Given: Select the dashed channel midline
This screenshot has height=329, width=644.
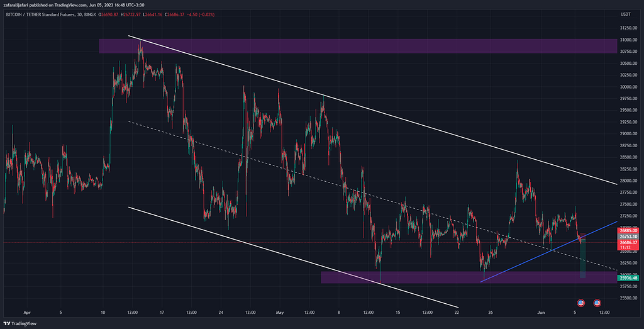Looking at the screenshot, I should pos(372,196).
